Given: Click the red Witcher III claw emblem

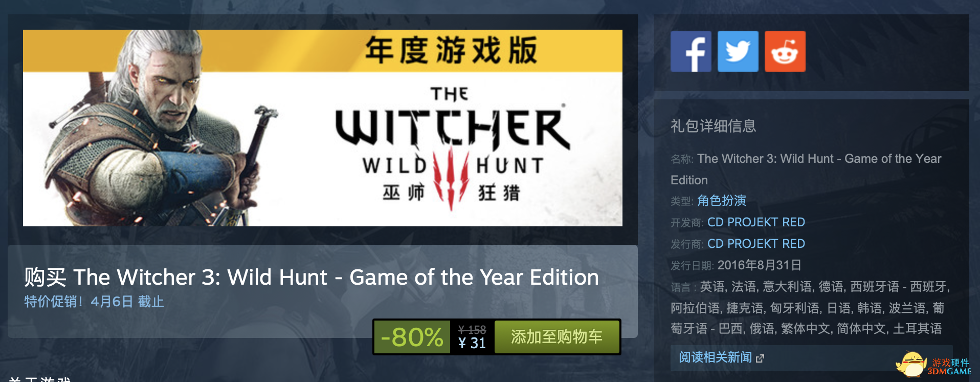Looking at the screenshot, I should (x=451, y=178).
